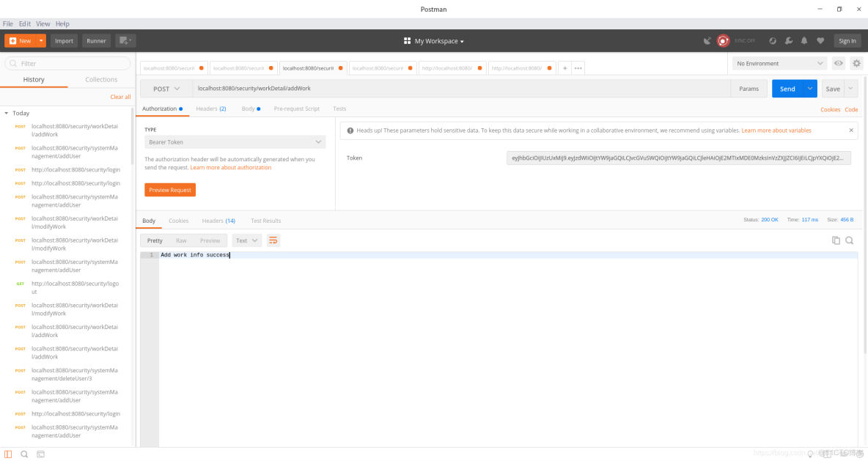The height and width of the screenshot is (461, 868).
Task: Toggle the sidebar panel icon in status bar
Action: tap(8, 454)
